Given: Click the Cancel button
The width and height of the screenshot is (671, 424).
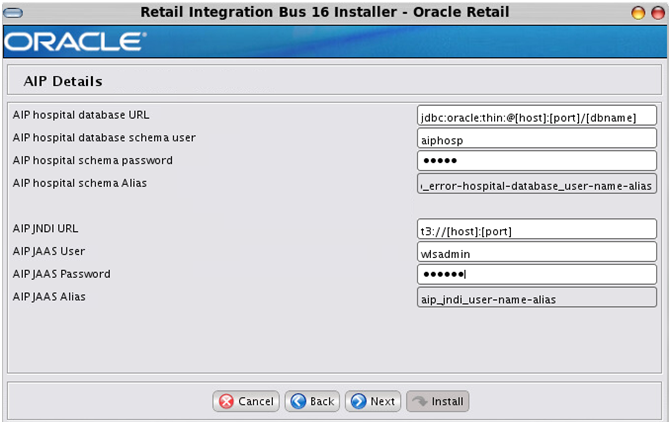Looking at the screenshot, I should coord(246,401).
